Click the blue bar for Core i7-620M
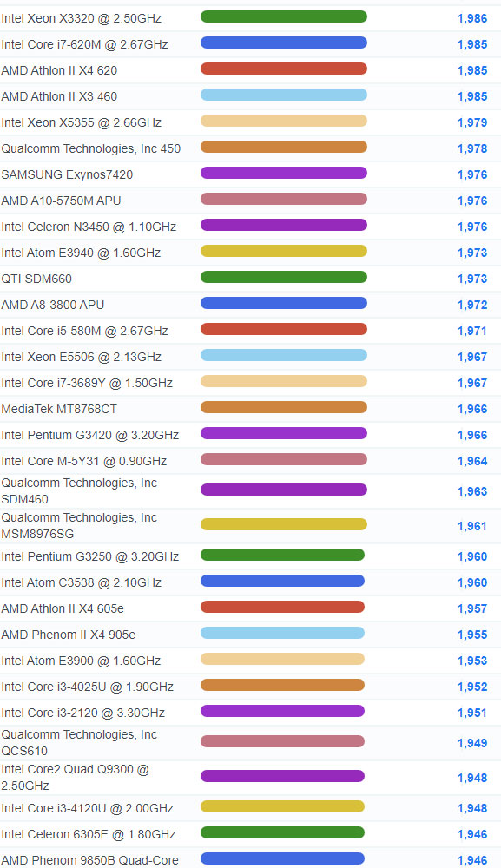This screenshot has width=501, height=868. coord(283,43)
